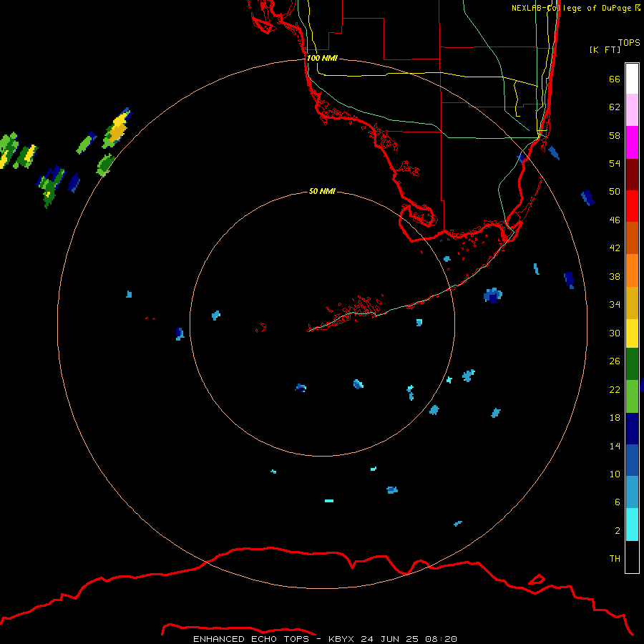Click the 26 legend value

(x=615, y=361)
